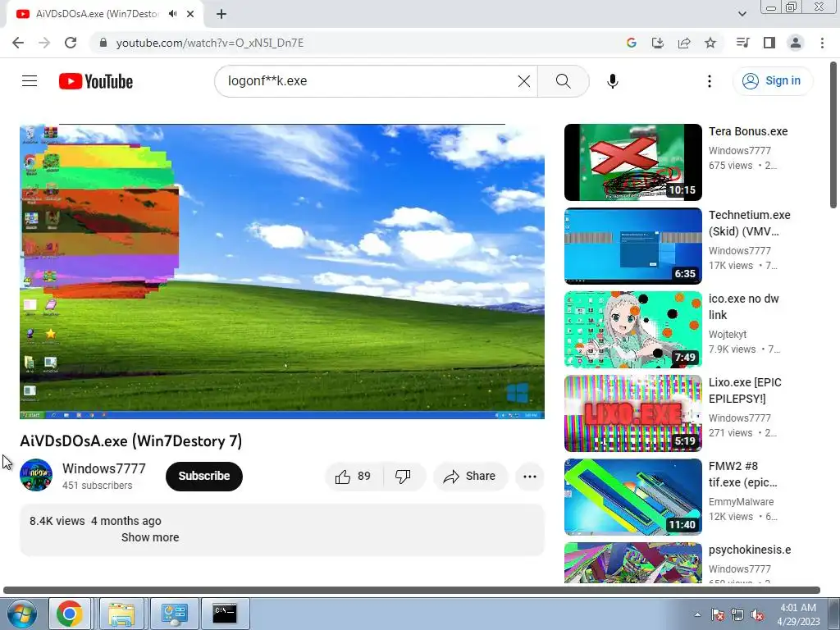Open Tera Bonus.exe thumbnail
Viewport: 840px width, 630px height.
[x=632, y=162]
